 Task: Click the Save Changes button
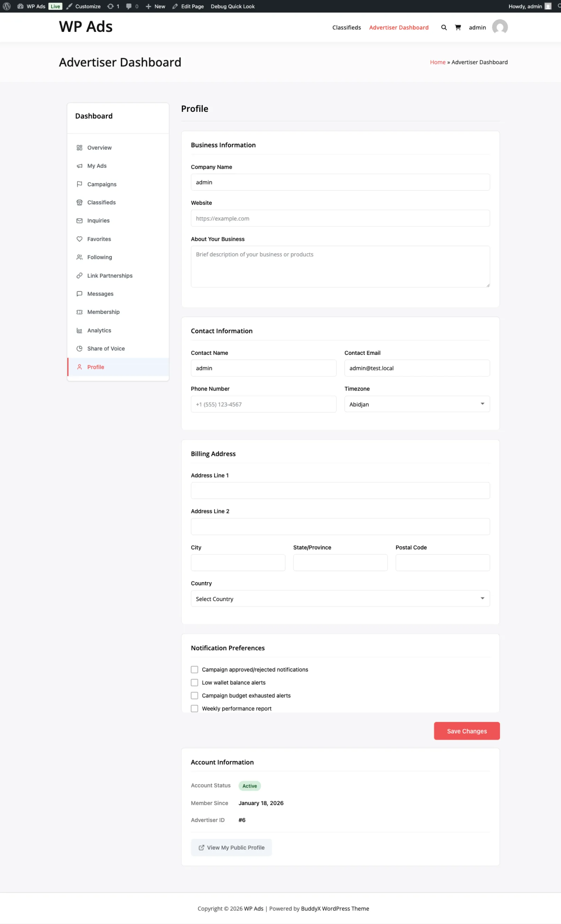[x=467, y=731]
